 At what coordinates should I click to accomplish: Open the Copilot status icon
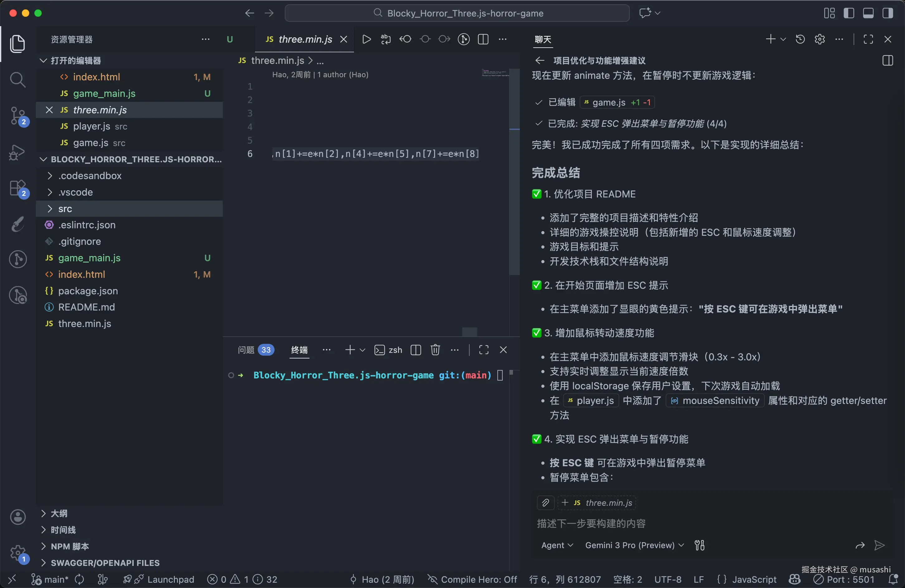(795, 580)
